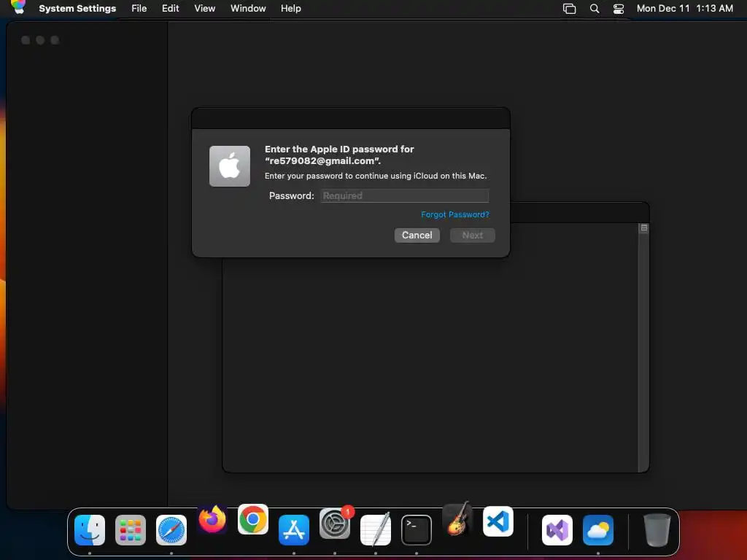Image resolution: width=747 pixels, height=560 pixels.
Task: Click the small icon atop the background window's scrollbar
Action: tap(644, 228)
